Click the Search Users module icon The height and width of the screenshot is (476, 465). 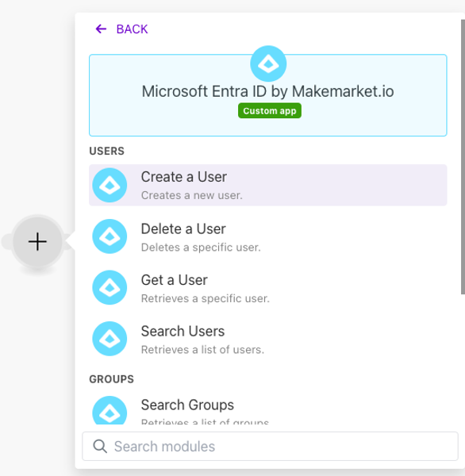click(x=110, y=339)
